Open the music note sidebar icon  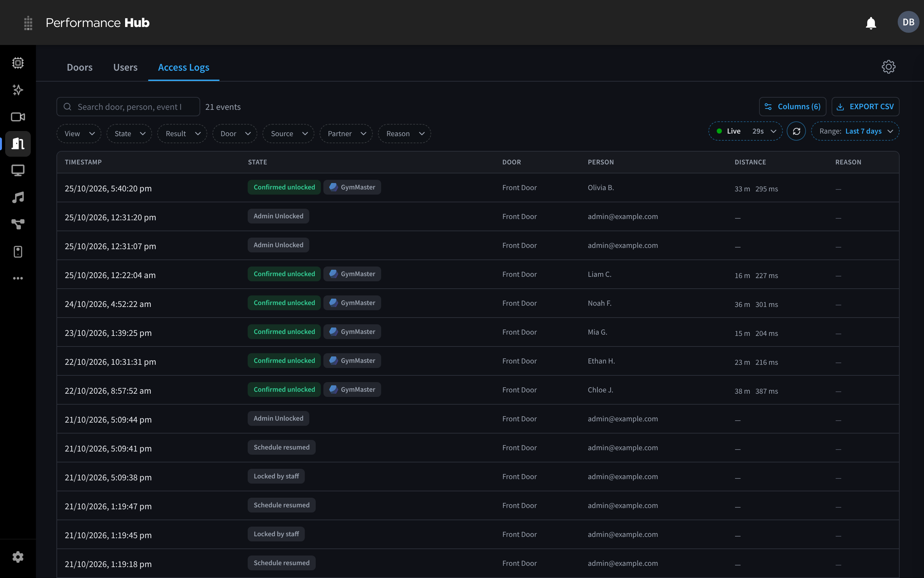point(18,197)
